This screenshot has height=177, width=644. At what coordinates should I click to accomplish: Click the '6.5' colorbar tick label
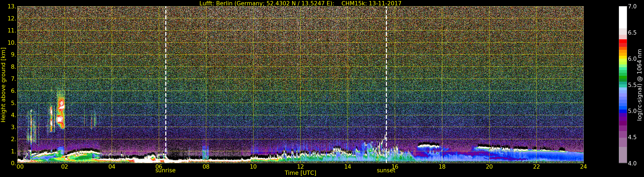coord(632,33)
